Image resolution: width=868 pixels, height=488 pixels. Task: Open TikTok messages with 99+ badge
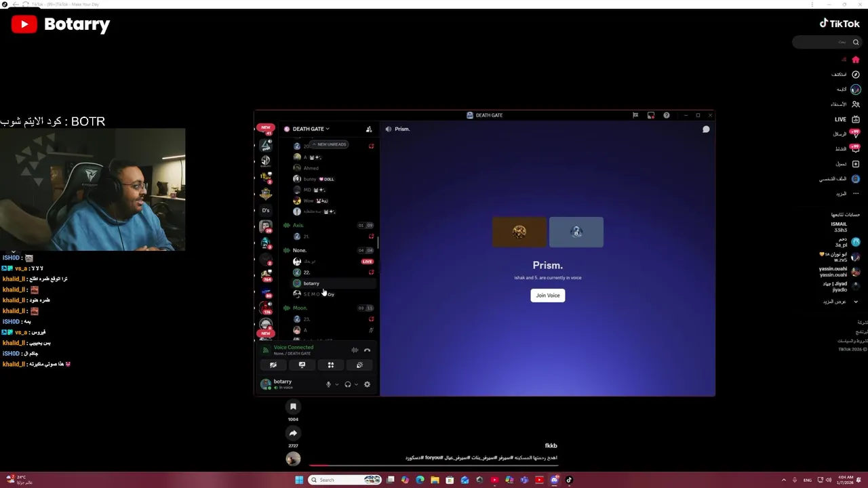854,134
